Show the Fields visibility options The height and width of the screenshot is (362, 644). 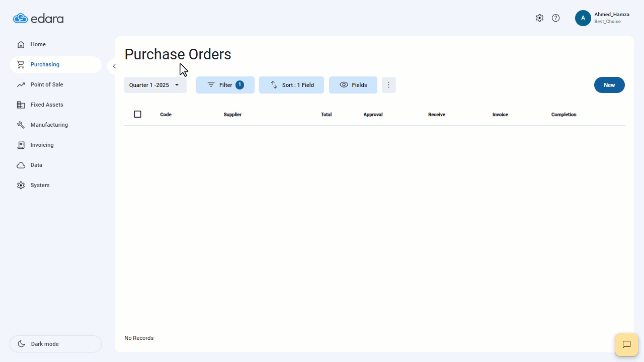point(353,85)
